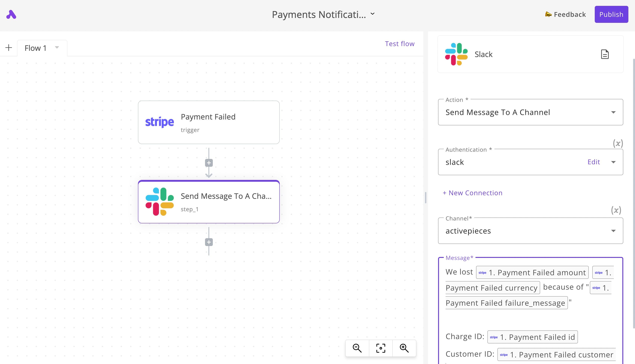Screen dimensions: 635x364
Task: Zoom in the flow canvas
Action: (404, 348)
